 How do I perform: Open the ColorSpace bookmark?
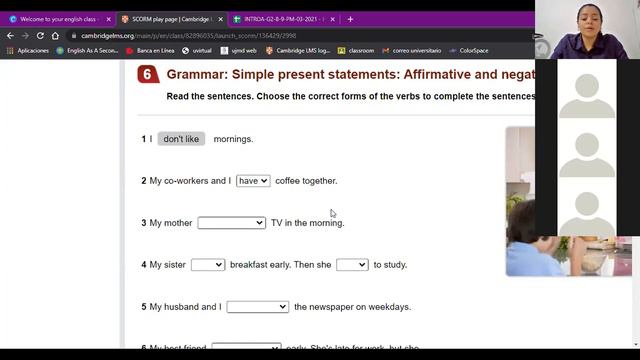pyautogui.click(x=469, y=51)
